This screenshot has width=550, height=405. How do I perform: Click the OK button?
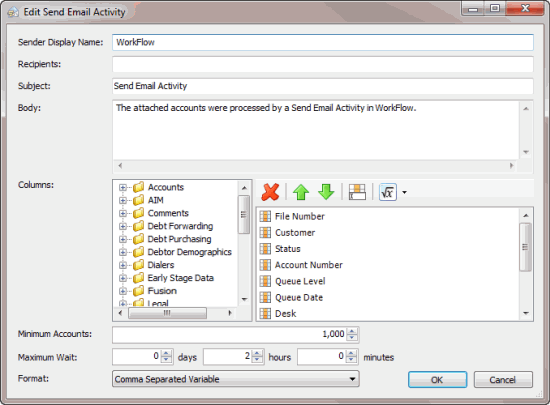[x=437, y=380]
